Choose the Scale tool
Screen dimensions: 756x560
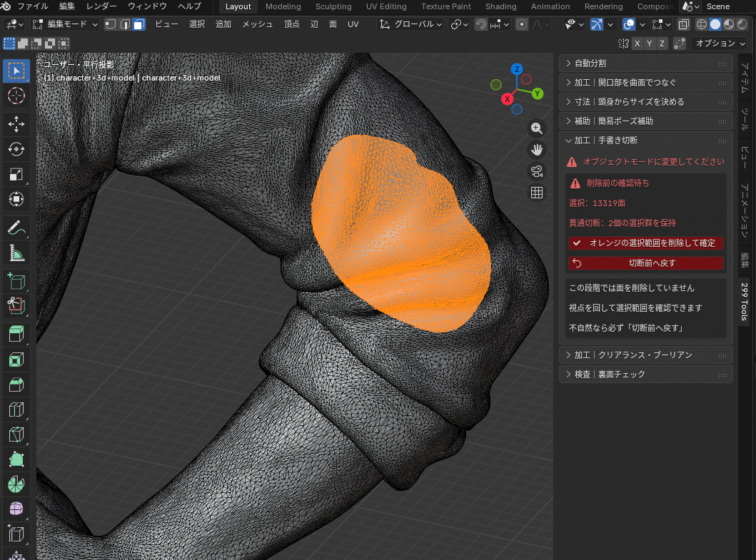point(16,174)
